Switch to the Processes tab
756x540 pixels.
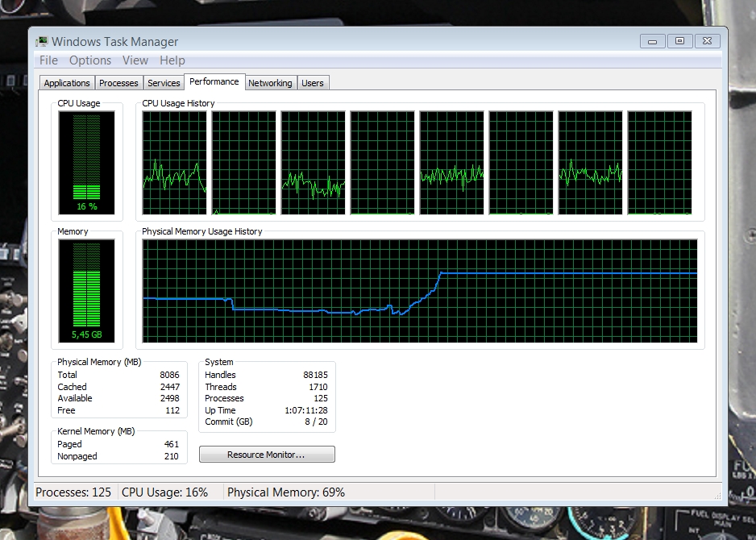pos(118,83)
